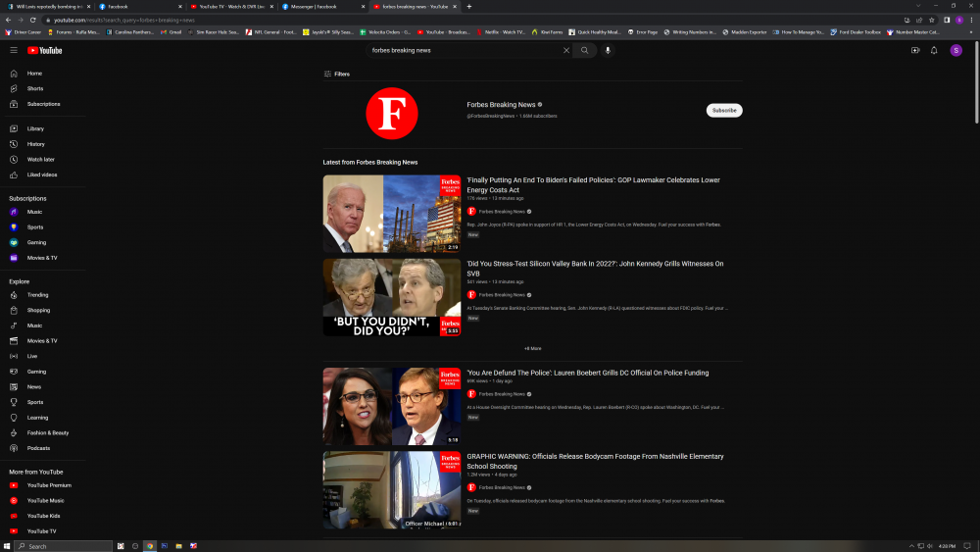Select the Shorts item in the sidebar

[x=34, y=88]
